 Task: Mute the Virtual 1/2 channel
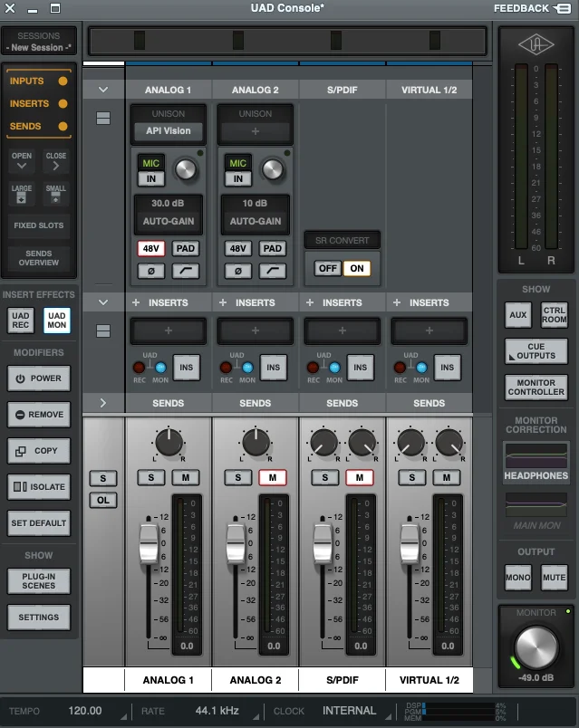click(x=446, y=477)
